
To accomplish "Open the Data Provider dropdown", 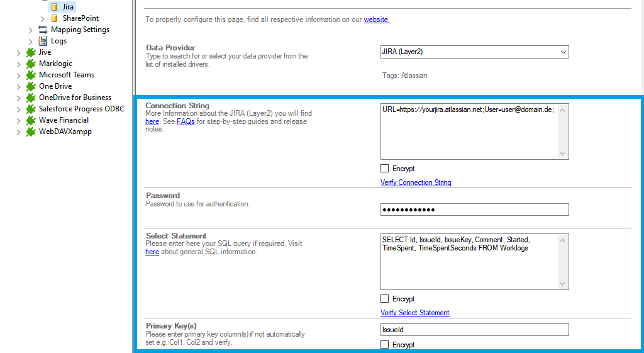I will pyautogui.click(x=563, y=52).
